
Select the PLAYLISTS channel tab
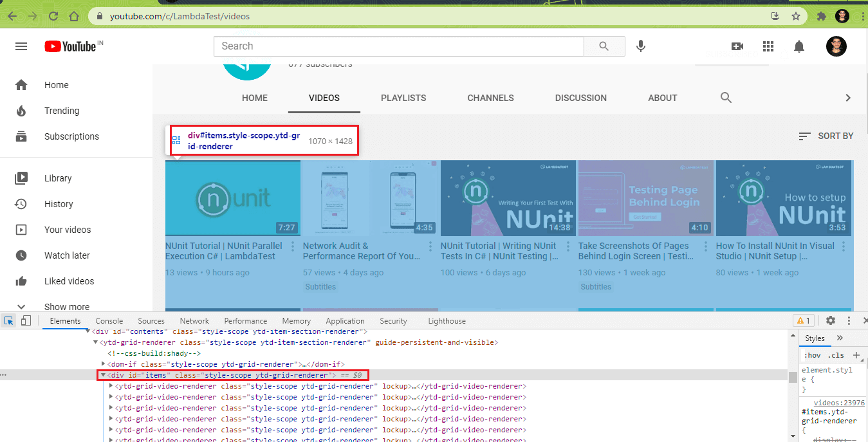tap(403, 98)
